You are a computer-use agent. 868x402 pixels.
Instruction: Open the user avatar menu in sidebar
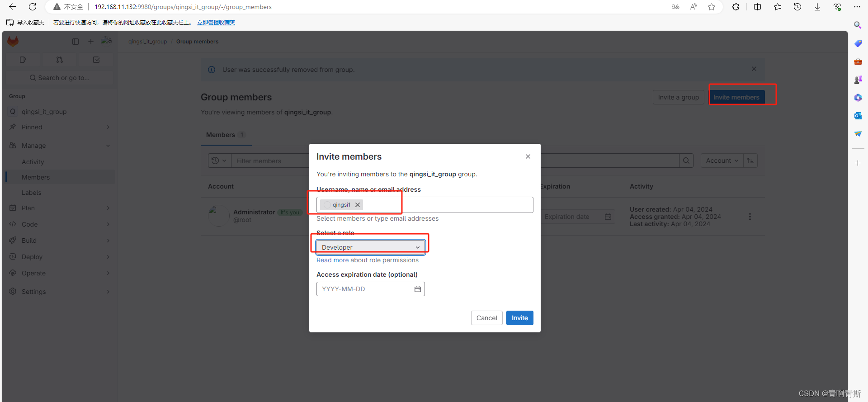[x=106, y=41]
